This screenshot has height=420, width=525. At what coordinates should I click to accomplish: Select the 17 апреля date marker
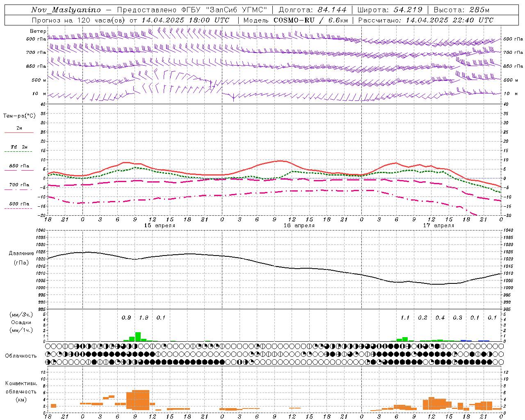click(x=438, y=226)
